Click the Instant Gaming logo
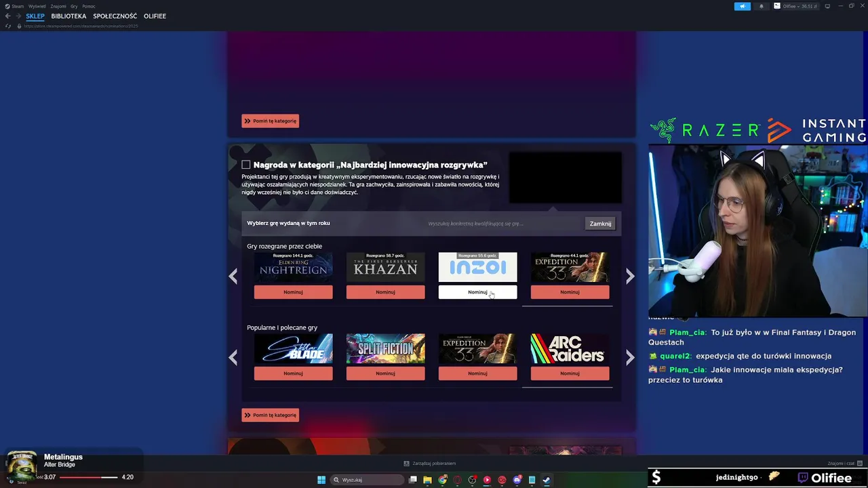868x488 pixels. tap(817, 130)
